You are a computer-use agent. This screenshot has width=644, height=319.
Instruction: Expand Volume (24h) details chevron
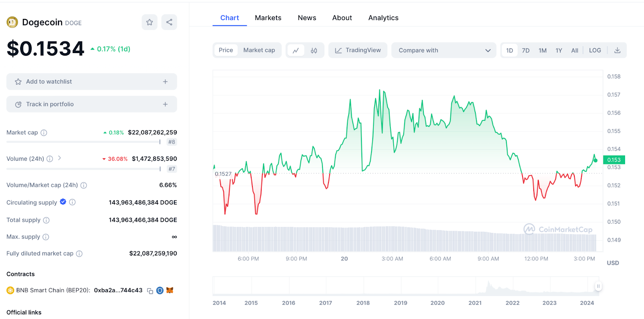pyautogui.click(x=60, y=158)
